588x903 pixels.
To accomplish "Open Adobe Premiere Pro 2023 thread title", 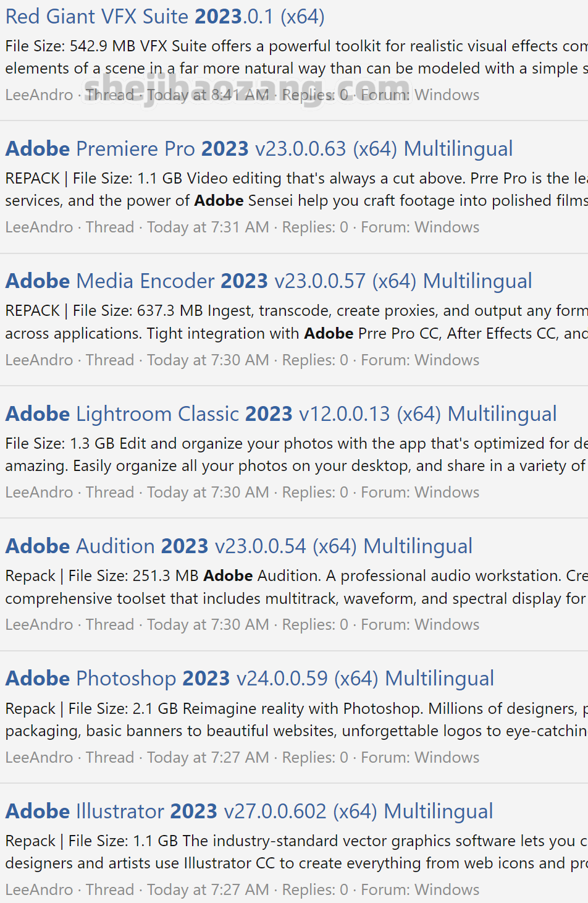I will 259,149.
